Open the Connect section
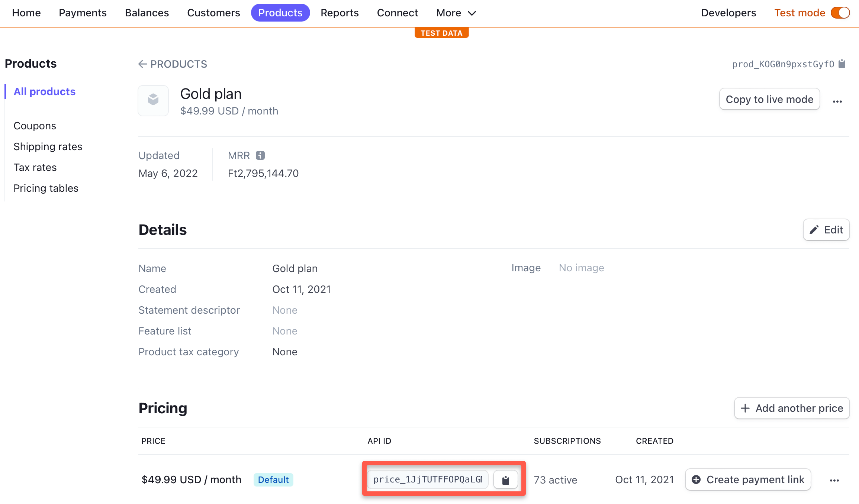The height and width of the screenshot is (504, 859). pyautogui.click(x=397, y=13)
